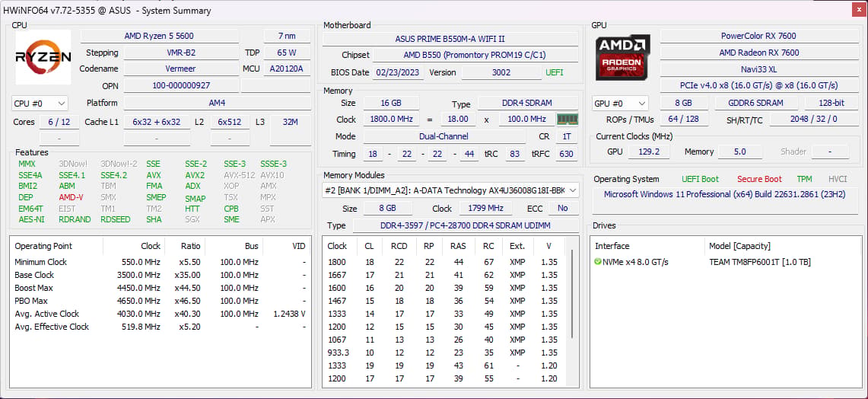
Task: Click the AVX2 feature label
Action: [194, 175]
